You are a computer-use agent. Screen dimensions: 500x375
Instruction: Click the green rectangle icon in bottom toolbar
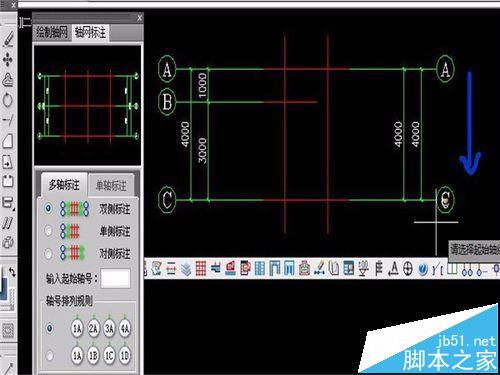coord(452,269)
